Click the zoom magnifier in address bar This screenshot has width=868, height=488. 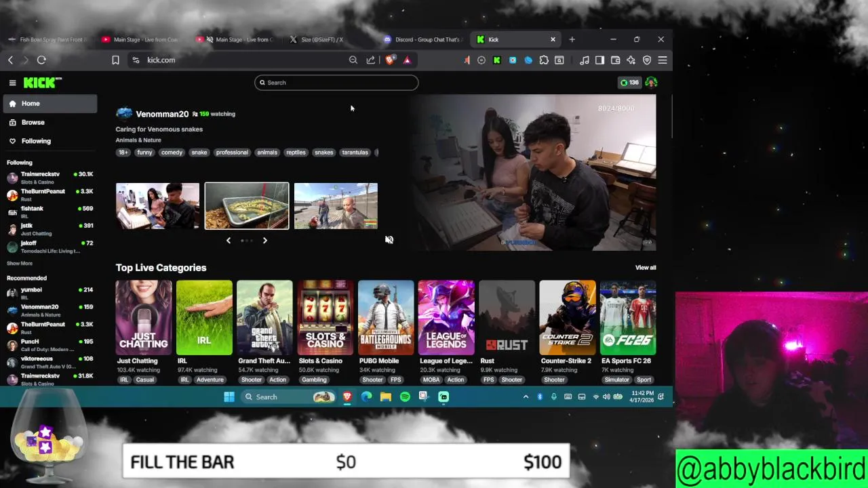point(353,60)
